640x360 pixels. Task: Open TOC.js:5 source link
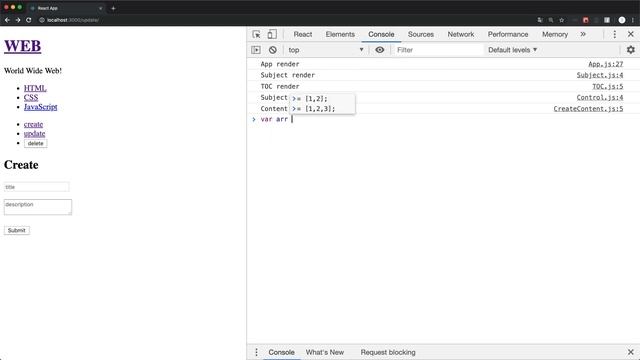coord(608,87)
